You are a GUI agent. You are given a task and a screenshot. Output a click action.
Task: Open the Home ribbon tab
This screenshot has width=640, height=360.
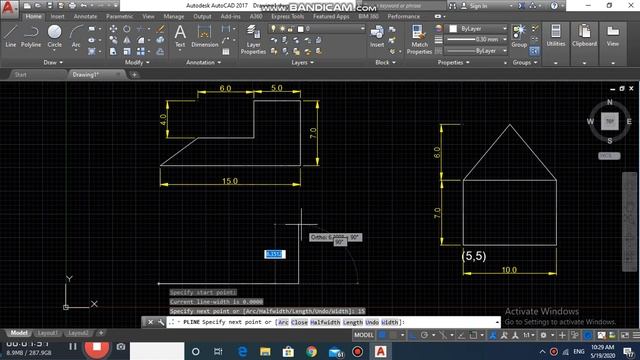click(x=33, y=16)
